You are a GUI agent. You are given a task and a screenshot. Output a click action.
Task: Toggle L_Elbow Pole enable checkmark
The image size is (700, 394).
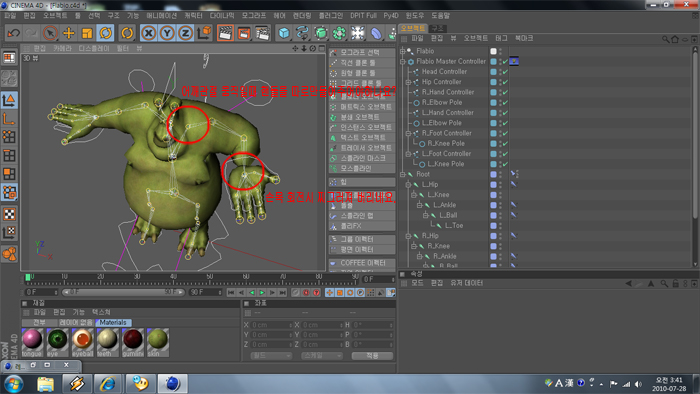tap(505, 123)
